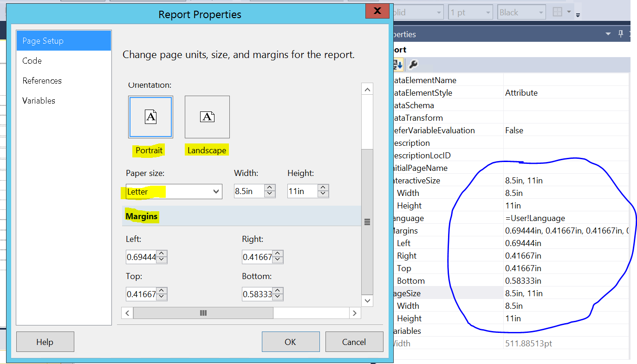Select the Portrait orientation icon

pos(150,117)
